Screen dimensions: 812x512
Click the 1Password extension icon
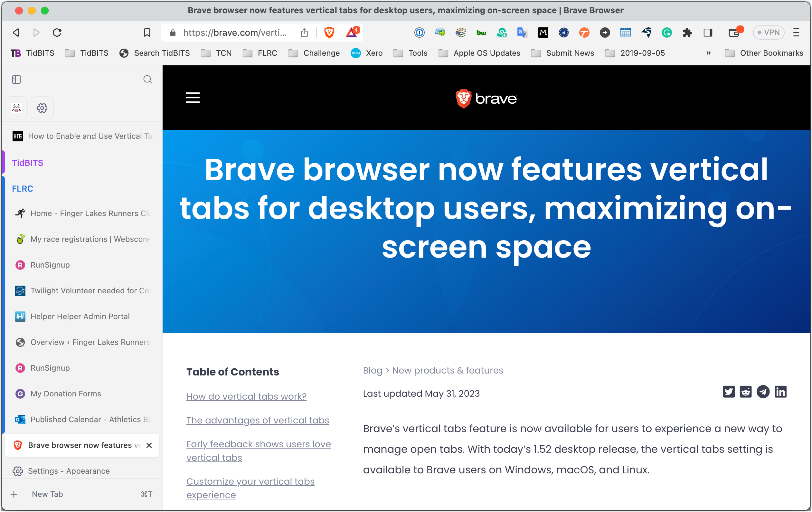(x=419, y=33)
